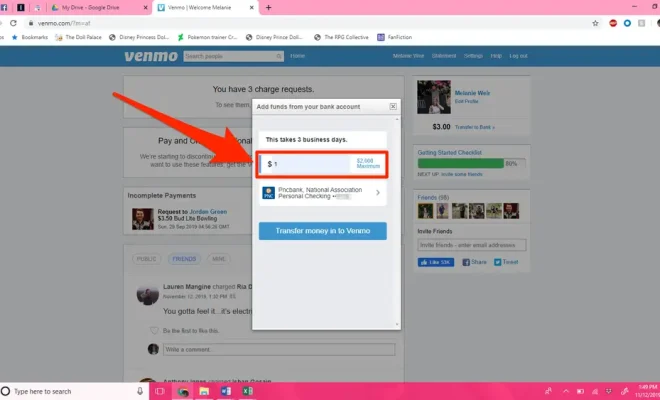Click the Invite friends email field
This screenshot has height=400, width=660.
point(471,245)
